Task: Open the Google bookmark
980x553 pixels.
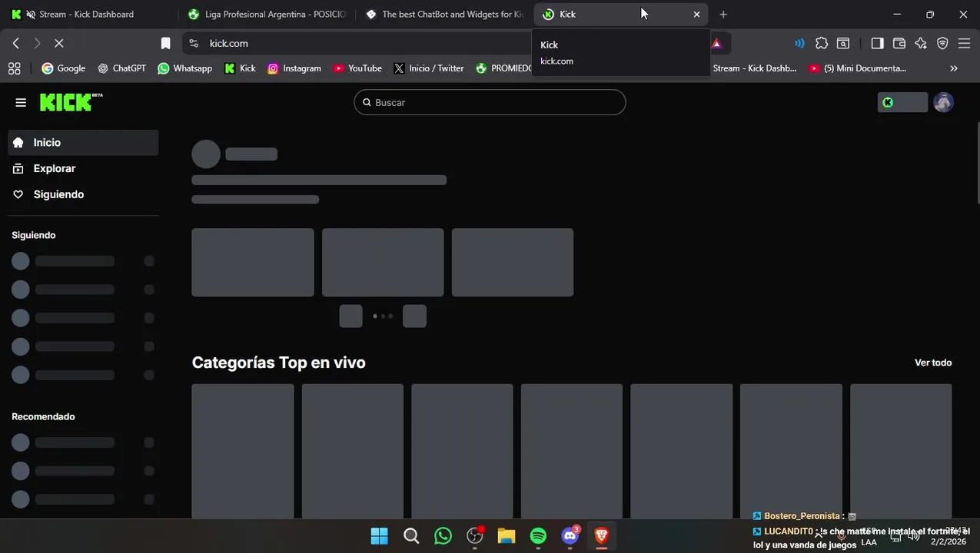Action: pyautogui.click(x=63, y=68)
